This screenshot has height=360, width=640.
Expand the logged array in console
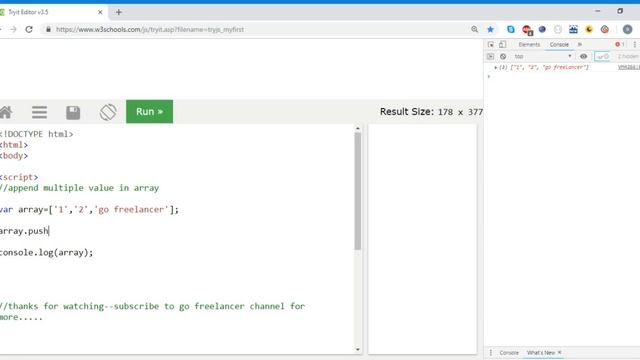pyautogui.click(x=496, y=67)
